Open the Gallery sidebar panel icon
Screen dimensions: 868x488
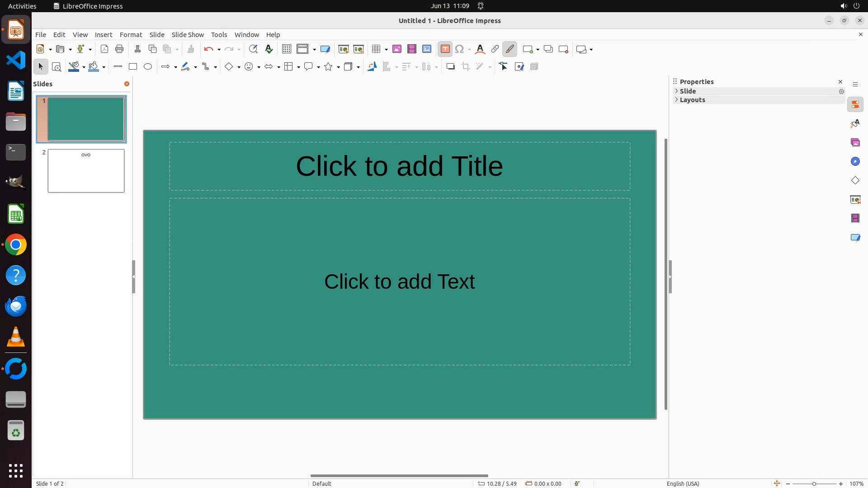(855, 143)
